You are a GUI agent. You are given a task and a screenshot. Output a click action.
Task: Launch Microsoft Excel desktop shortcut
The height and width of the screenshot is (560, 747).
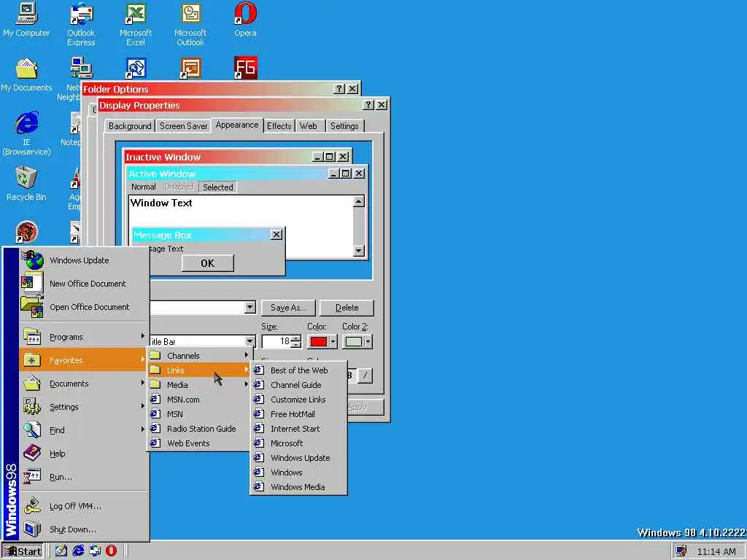click(135, 24)
